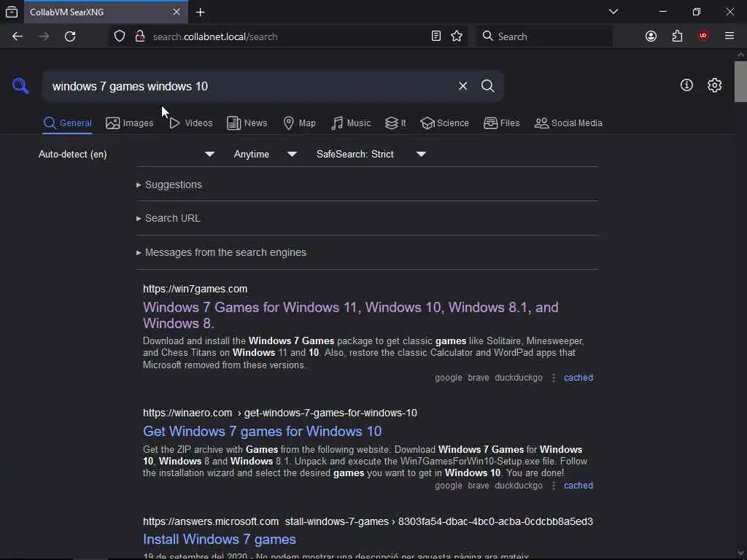Image resolution: width=747 pixels, height=560 pixels.
Task: Close the CollabVM SearXNG tab
Action: pyautogui.click(x=177, y=12)
